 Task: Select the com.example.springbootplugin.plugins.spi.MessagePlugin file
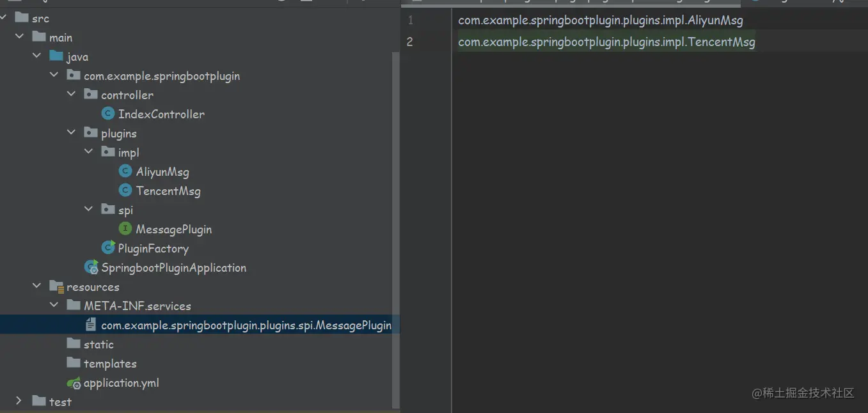(246, 325)
